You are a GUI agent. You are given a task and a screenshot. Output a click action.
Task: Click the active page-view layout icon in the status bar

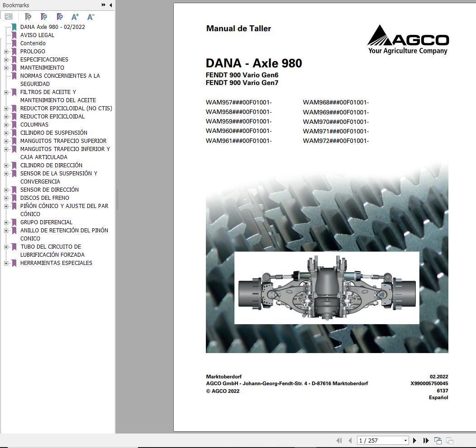438,440
